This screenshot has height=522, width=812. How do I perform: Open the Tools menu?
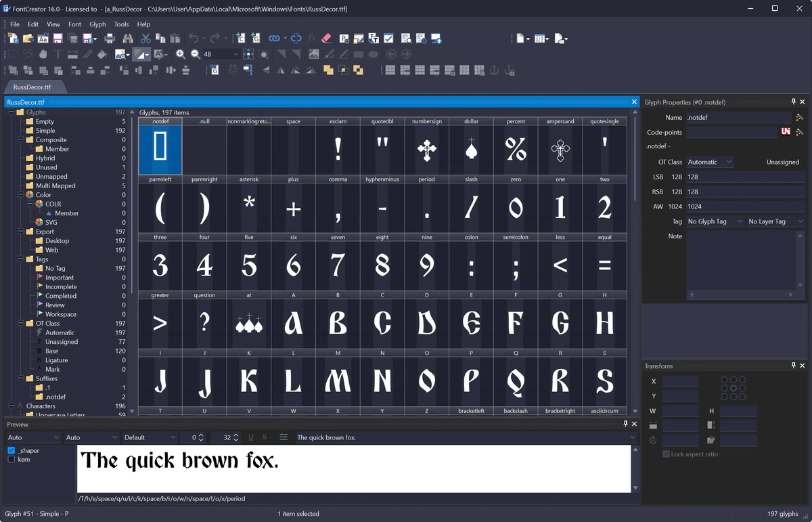click(121, 24)
